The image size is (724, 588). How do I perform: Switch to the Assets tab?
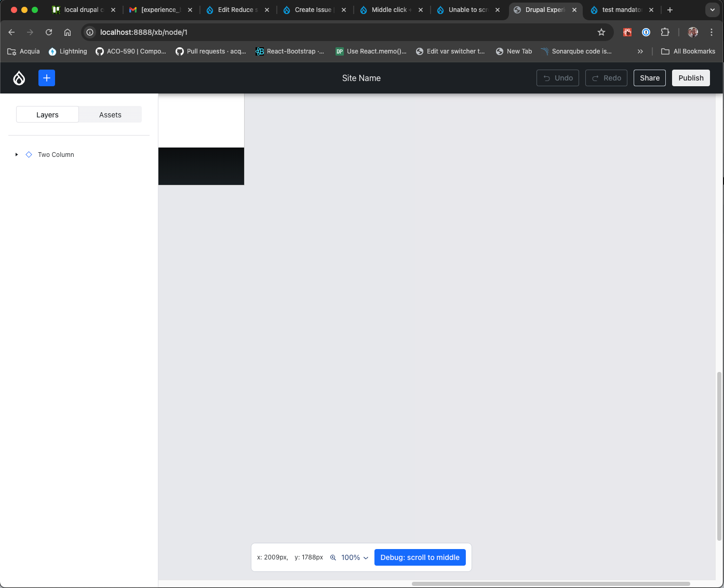(x=110, y=114)
